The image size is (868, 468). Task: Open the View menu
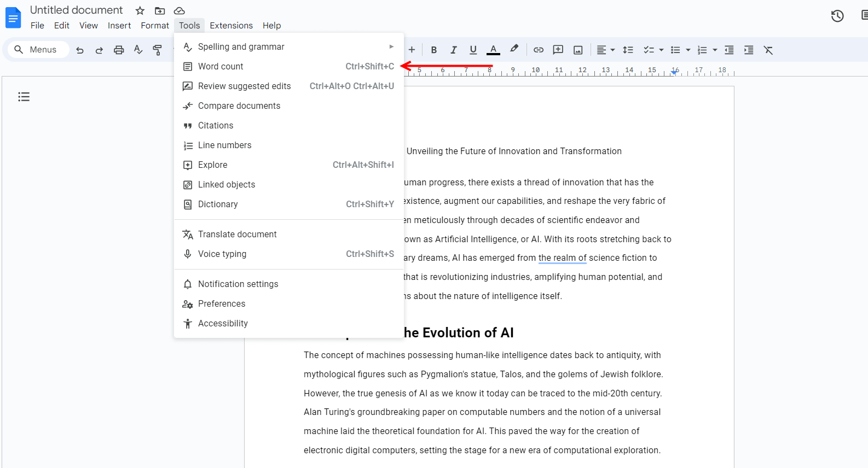click(x=89, y=25)
